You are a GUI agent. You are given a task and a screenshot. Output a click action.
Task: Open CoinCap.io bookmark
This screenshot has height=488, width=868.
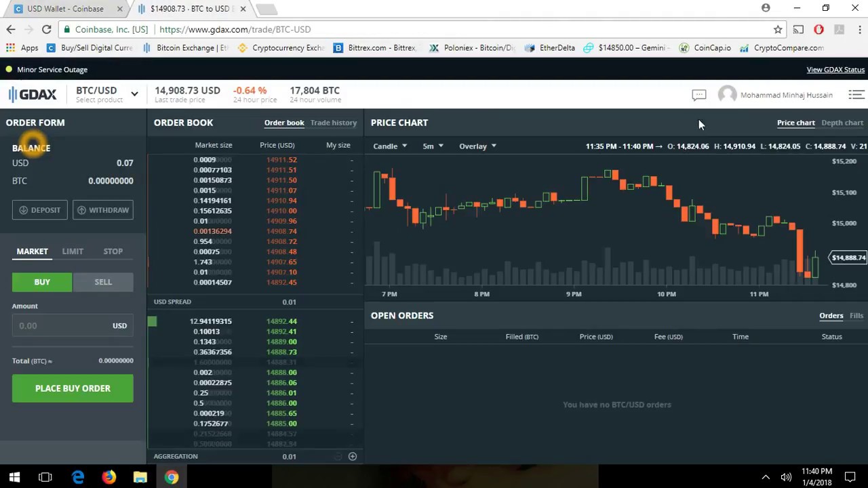705,48
